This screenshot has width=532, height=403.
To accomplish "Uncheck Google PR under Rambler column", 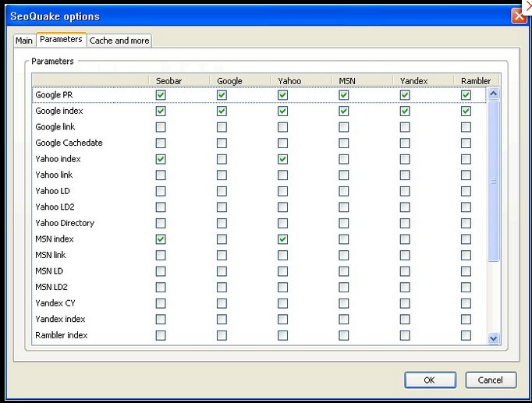I will pos(466,95).
